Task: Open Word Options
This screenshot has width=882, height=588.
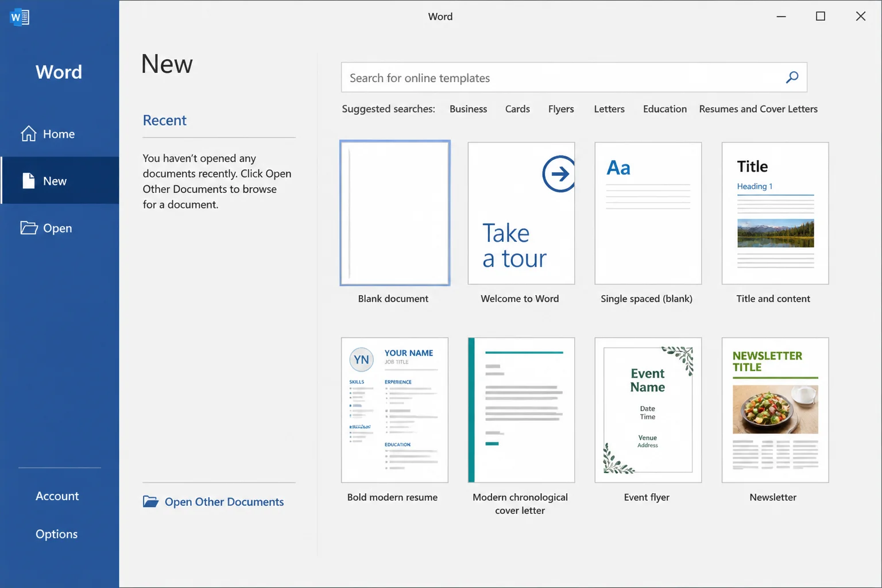Action: (x=56, y=533)
